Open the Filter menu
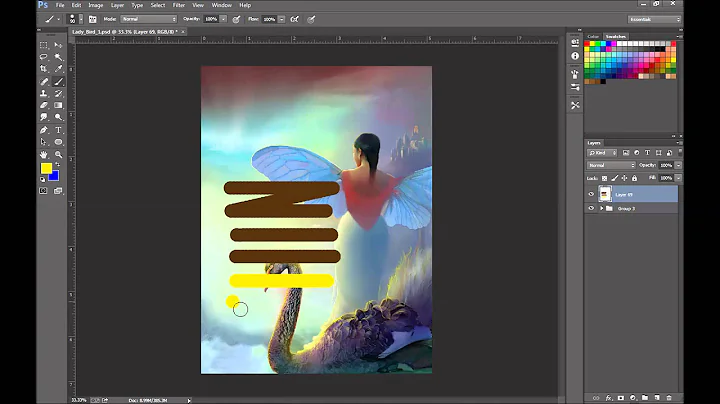The height and width of the screenshot is (404, 720). tap(179, 5)
